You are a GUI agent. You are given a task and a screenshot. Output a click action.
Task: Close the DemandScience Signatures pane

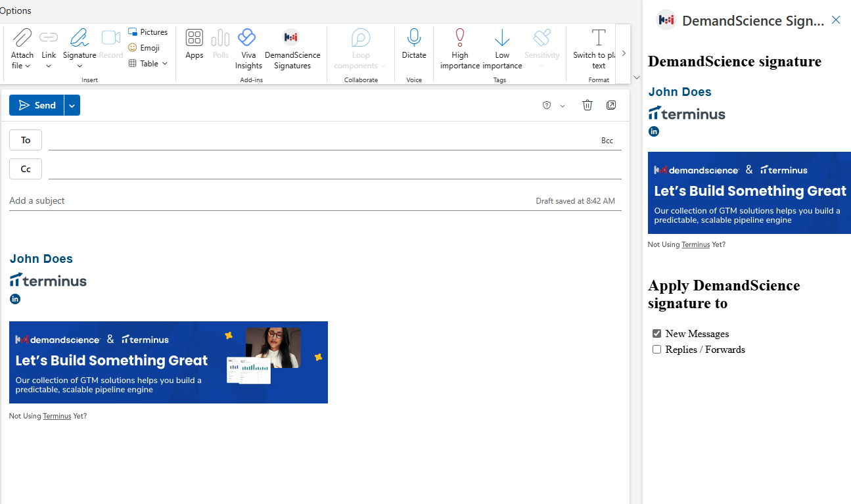(836, 20)
